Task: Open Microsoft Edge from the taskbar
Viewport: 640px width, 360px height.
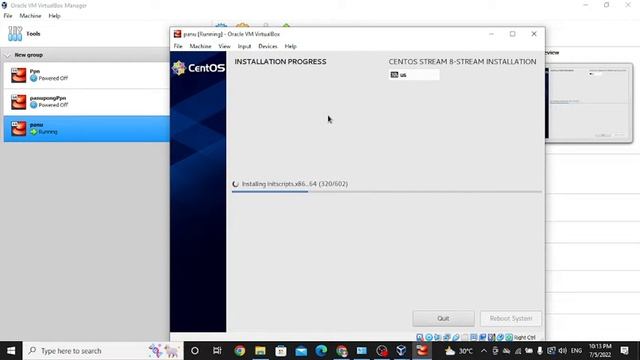Action: click(321, 351)
